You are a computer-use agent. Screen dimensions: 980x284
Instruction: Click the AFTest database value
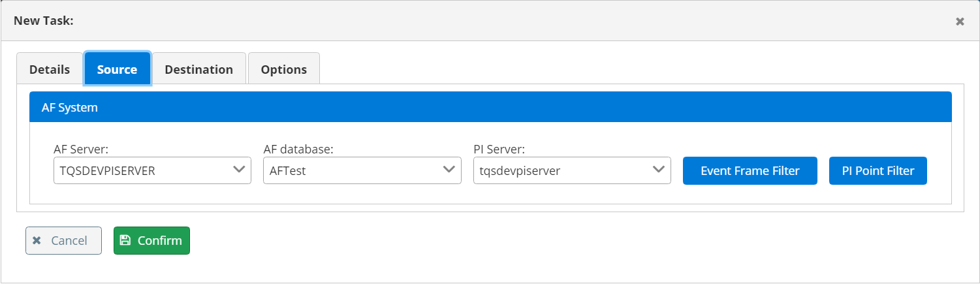point(288,171)
